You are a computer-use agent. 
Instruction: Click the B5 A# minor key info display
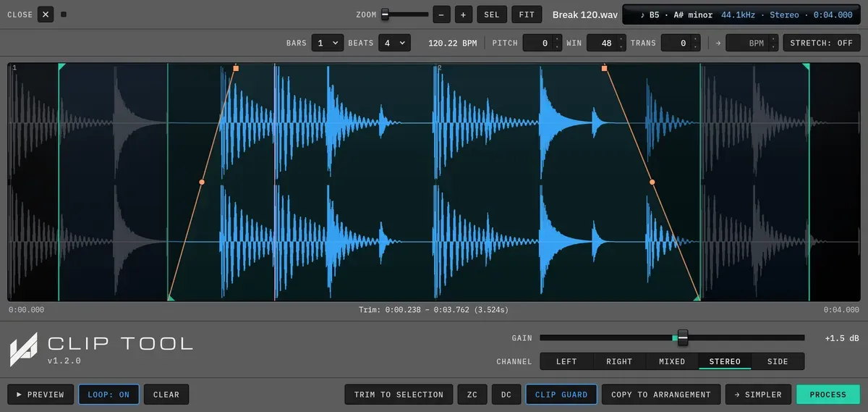pyautogui.click(x=676, y=14)
